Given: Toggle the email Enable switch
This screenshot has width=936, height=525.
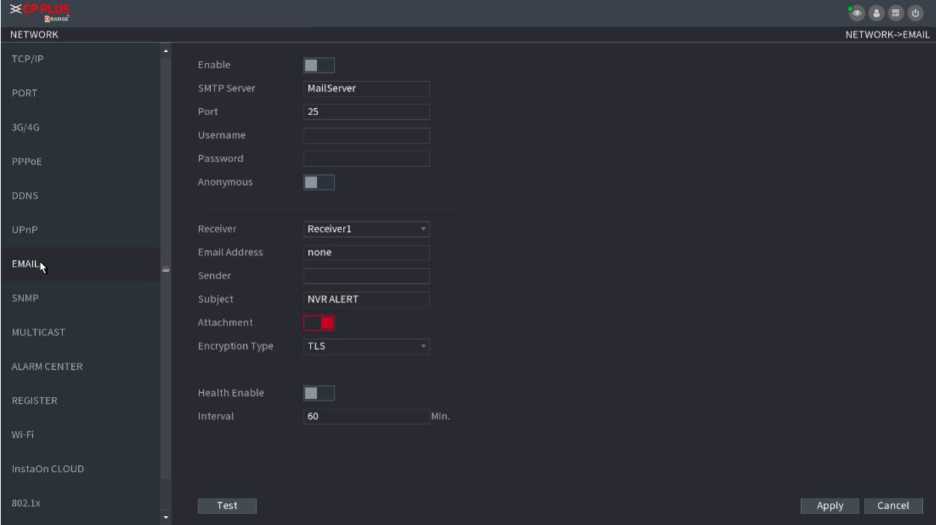Looking at the screenshot, I should point(318,65).
